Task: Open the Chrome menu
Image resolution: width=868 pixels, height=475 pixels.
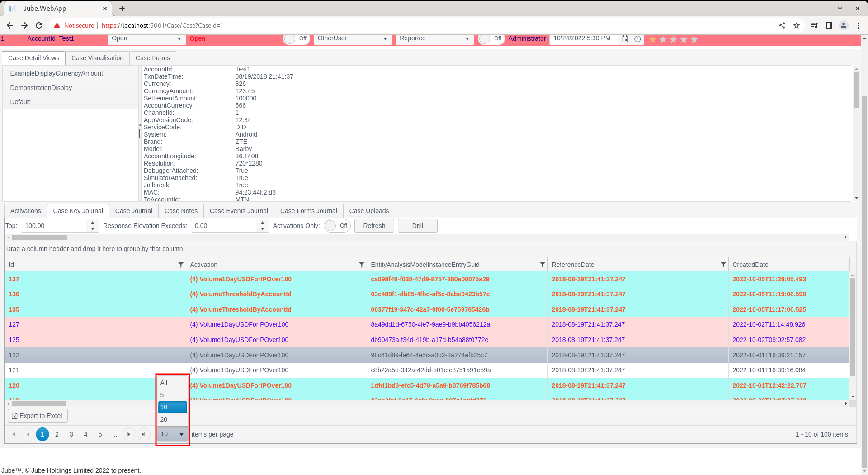Action: 858,25
